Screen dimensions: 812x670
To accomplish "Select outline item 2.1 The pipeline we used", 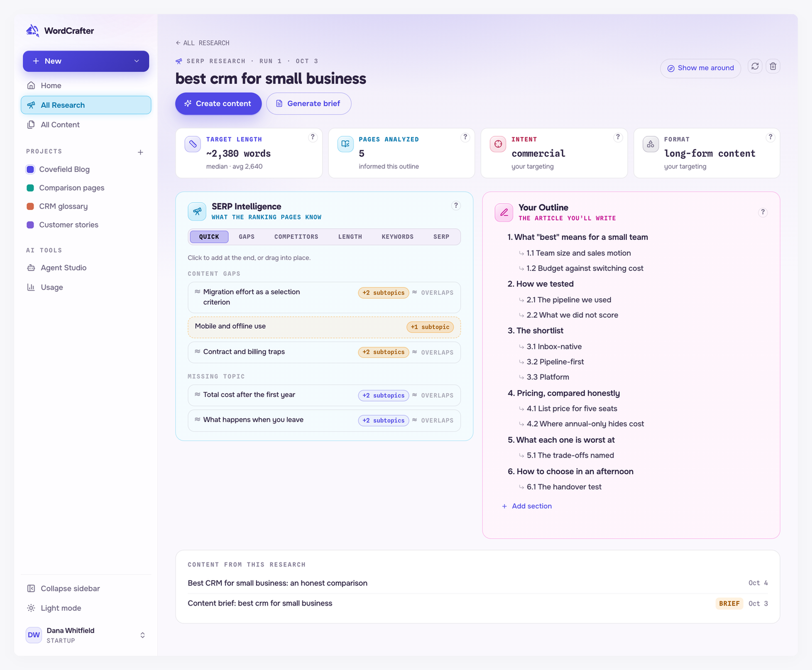I will (x=569, y=300).
